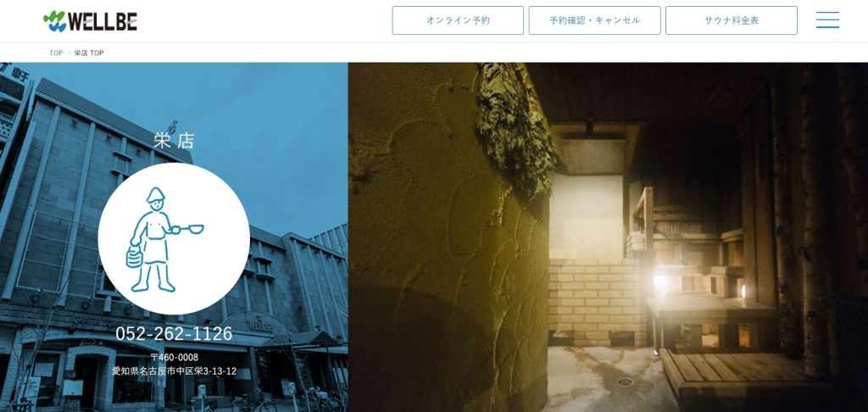Image resolution: width=868 pixels, height=412 pixels.
Task: Open オンライン予約 reservation button
Action: click(x=458, y=20)
